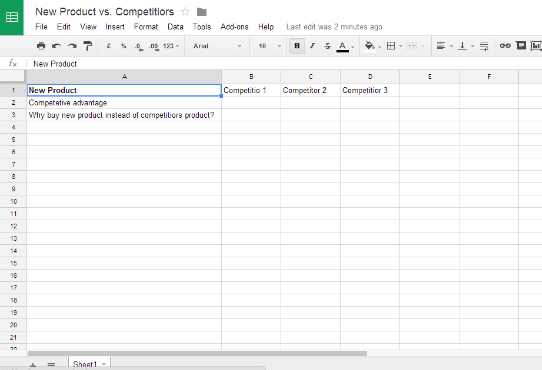Open the font size dropdown
Screen dimensions: 542x370
[270, 46]
